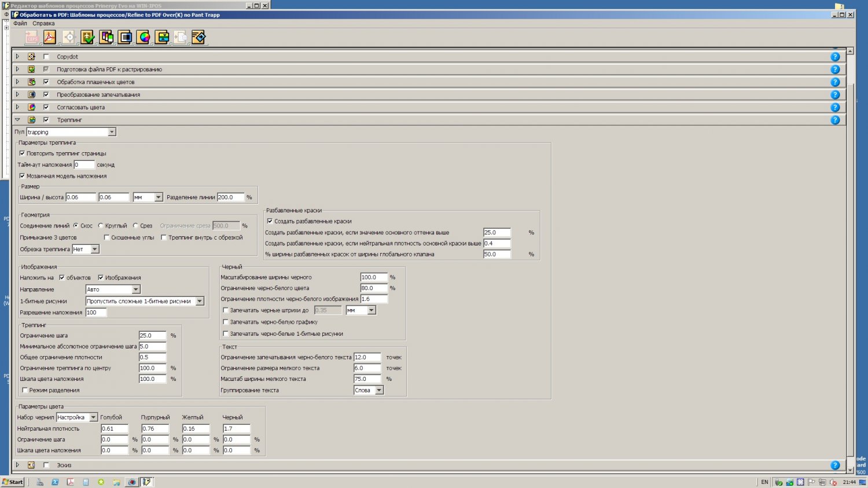Enable Запечатать черно-белую графику checkbox
Screen dimensions: 868x488
coord(226,322)
